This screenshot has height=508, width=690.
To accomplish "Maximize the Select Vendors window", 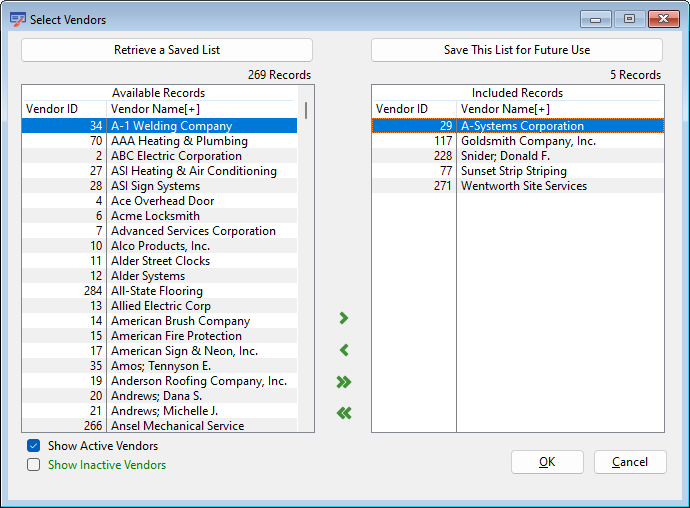I will click(x=629, y=19).
